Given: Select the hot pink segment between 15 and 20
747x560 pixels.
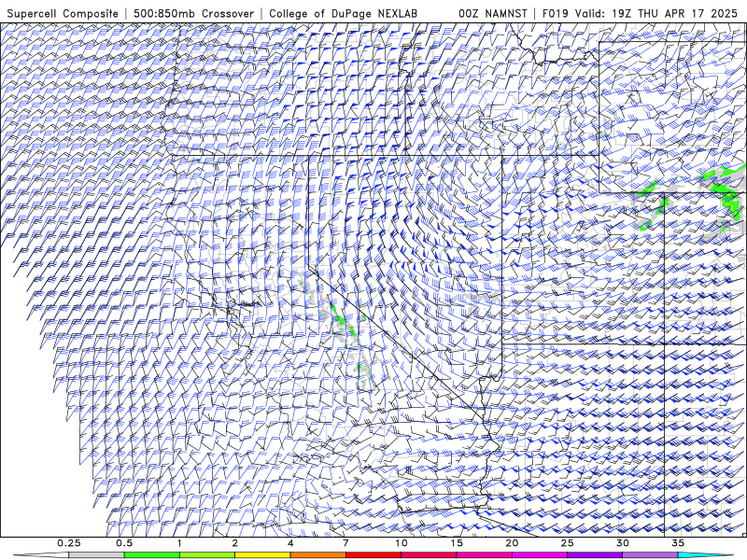Looking at the screenshot, I should click(484, 555).
